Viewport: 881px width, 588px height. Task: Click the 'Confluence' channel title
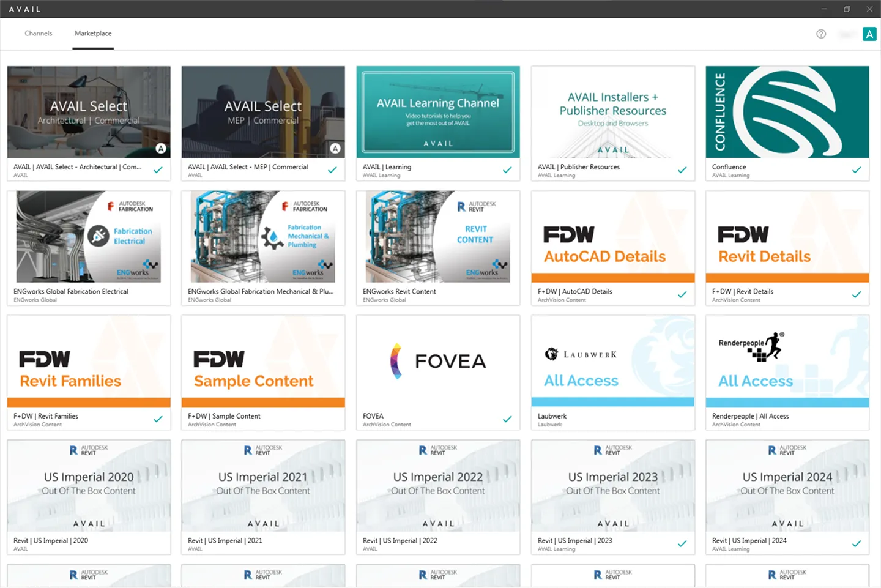(729, 167)
